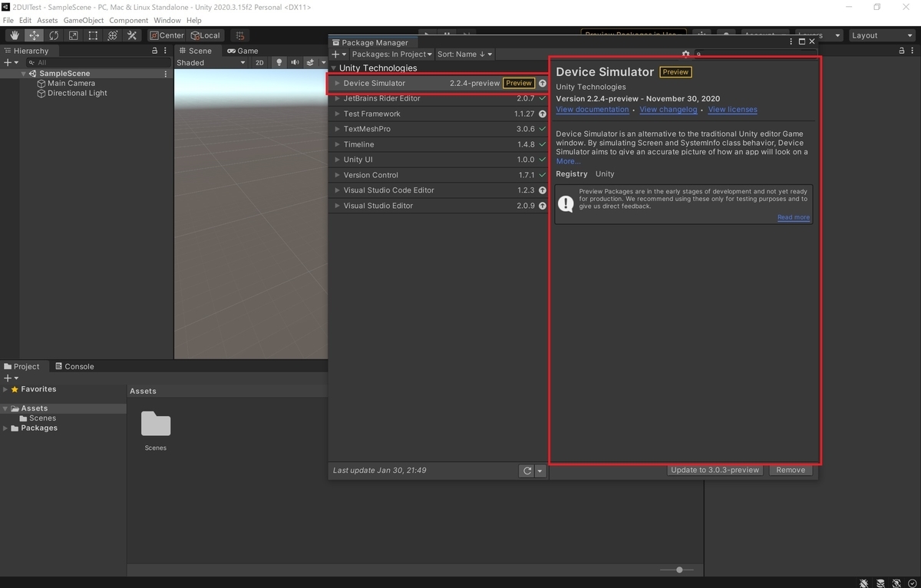Select the Move tool
This screenshot has height=588, width=921.
35,35
